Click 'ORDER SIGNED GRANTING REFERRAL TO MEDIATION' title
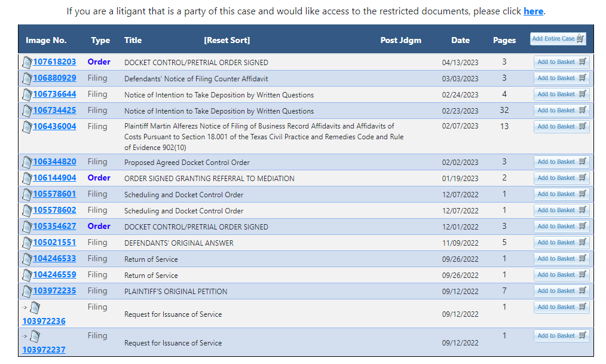Viewport: 606px width, 364px height. (209, 179)
